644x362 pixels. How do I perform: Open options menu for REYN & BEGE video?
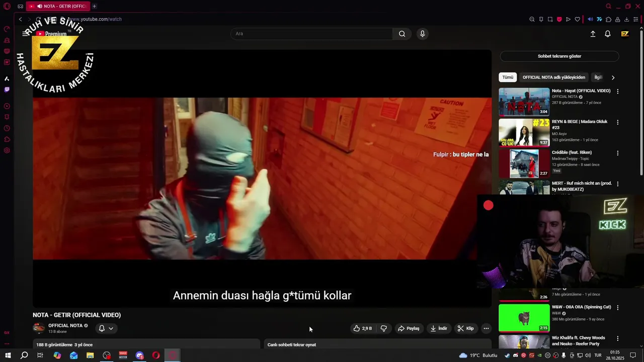click(x=618, y=122)
